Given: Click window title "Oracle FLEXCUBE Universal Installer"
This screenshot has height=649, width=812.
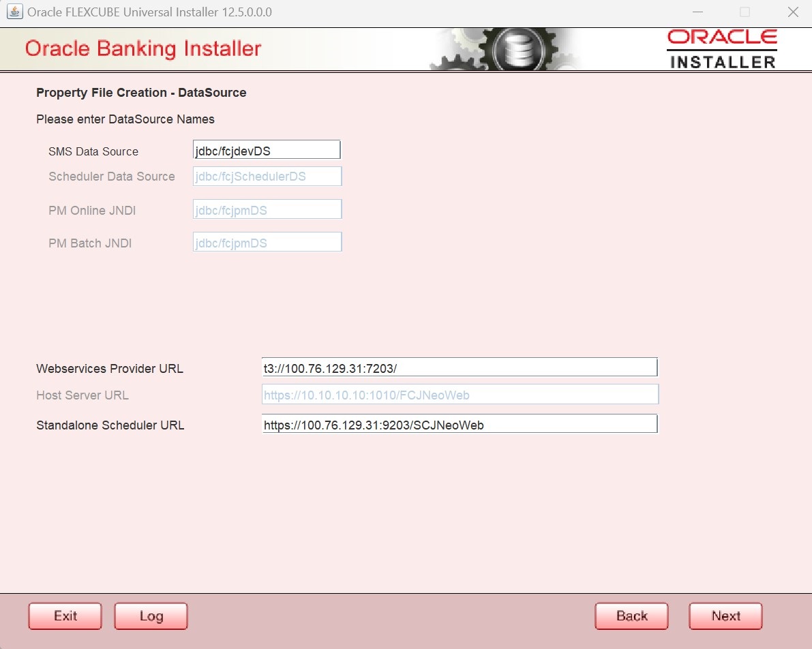Looking at the screenshot, I should coord(150,12).
